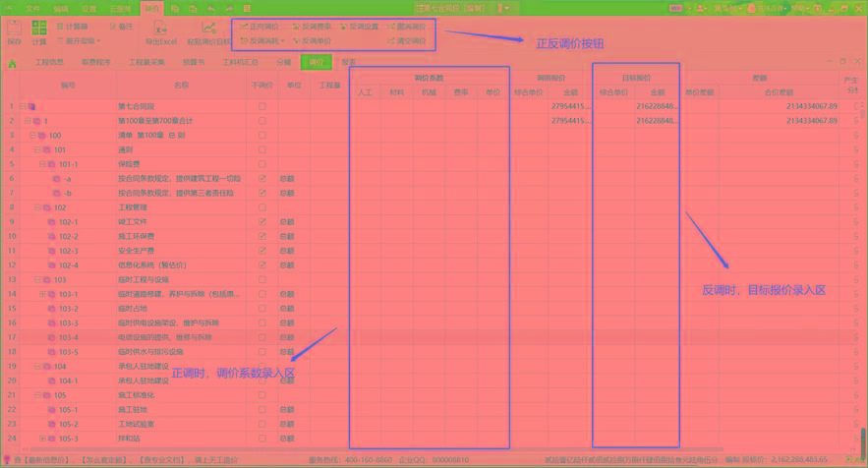868x468 pixels.
Task: Click the 反调单价 button
Action: pyautogui.click(x=312, y=40)
